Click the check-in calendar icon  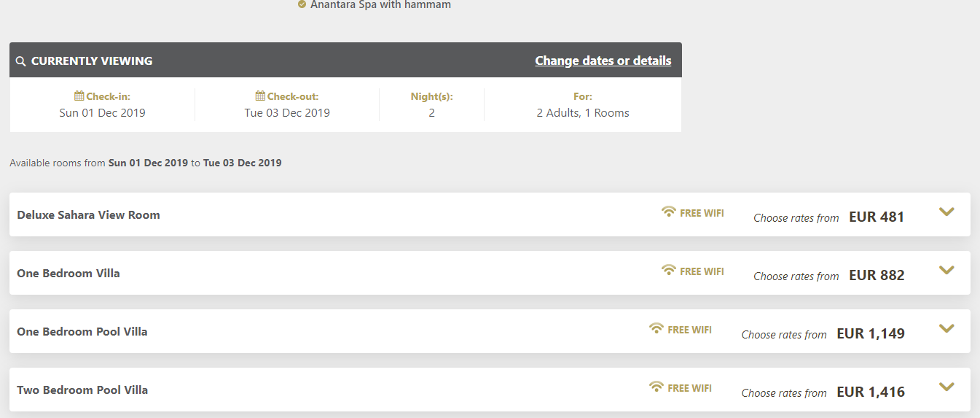[x=79, y=96]
